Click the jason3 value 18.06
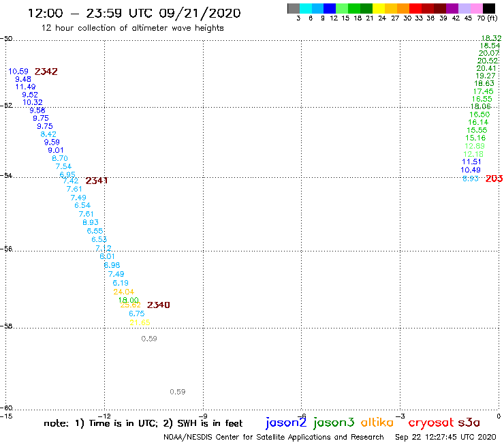 tap(481, 106)
